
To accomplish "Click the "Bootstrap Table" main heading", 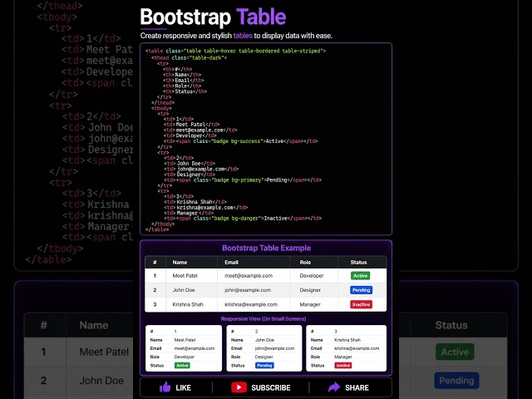I will click(213, 17).
